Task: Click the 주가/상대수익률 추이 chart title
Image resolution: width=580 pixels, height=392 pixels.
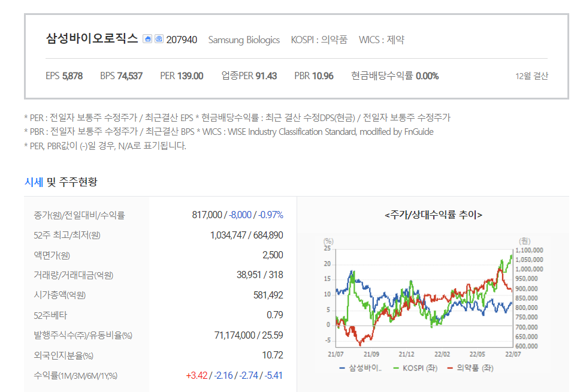Action: [x=433, y=215]
